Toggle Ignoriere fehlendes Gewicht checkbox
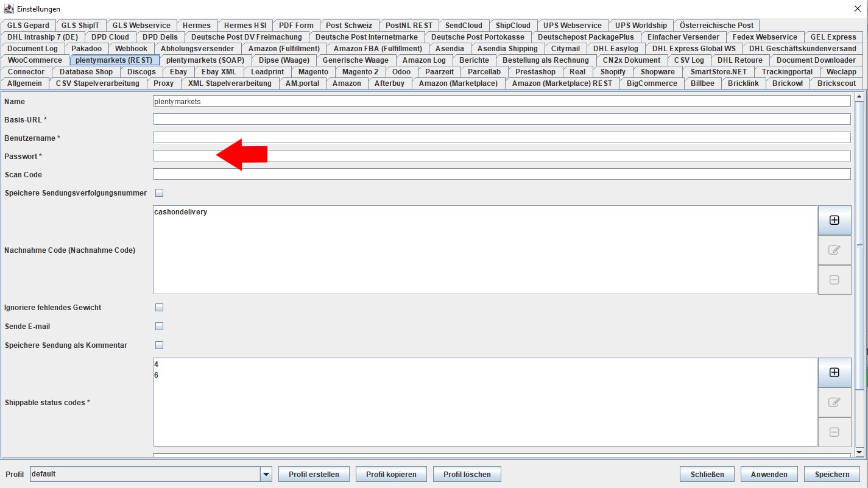 coord(160,308)
